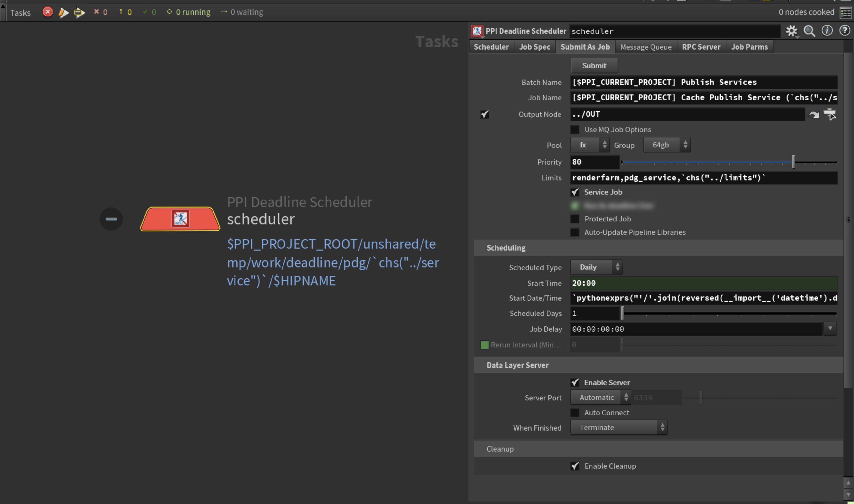This screenshot has width=854, height=504.
Task: Open the Job Delay preset dropdown arrow
Action: [830, 329]
